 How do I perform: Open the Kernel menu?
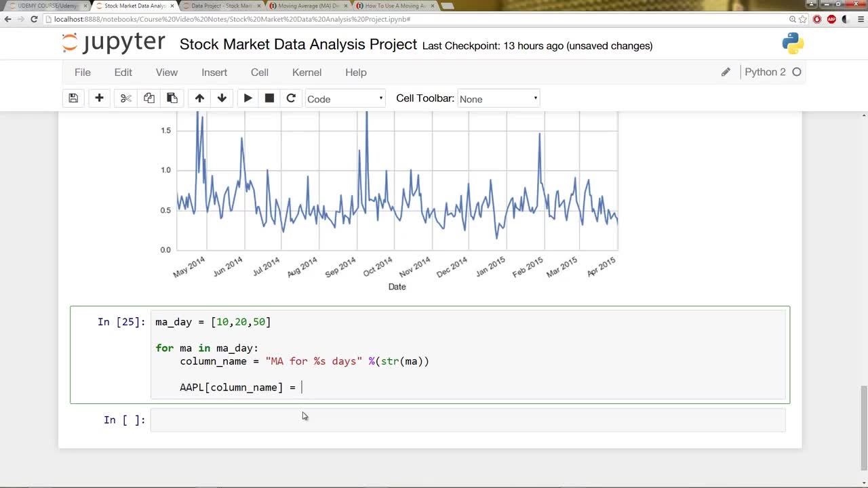pyautogui.click(x=307, y=73)
